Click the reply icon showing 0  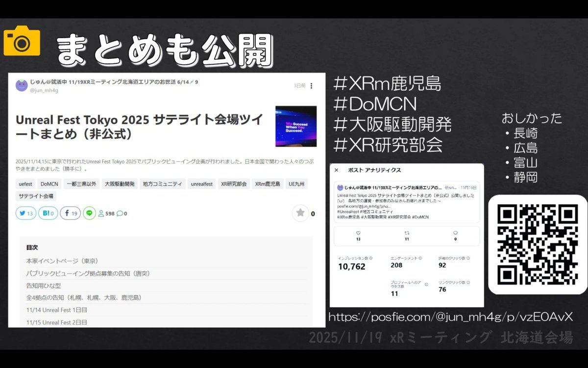pos(455,233)
